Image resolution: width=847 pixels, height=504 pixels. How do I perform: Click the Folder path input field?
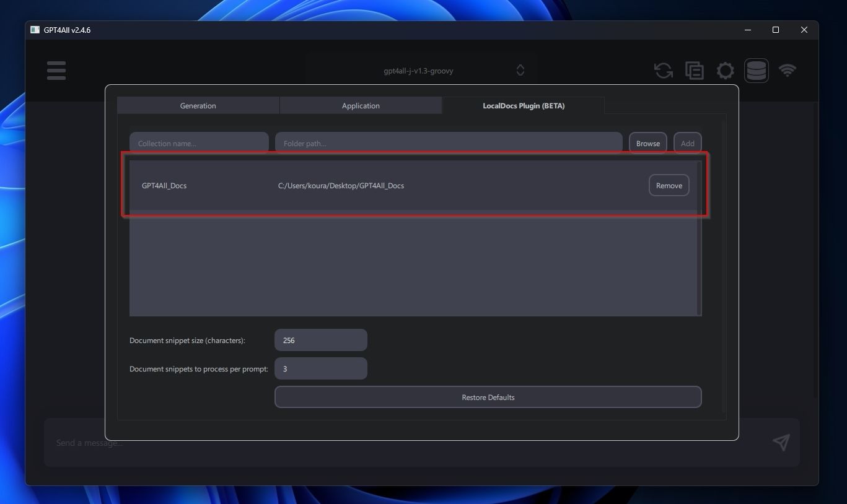448,143
